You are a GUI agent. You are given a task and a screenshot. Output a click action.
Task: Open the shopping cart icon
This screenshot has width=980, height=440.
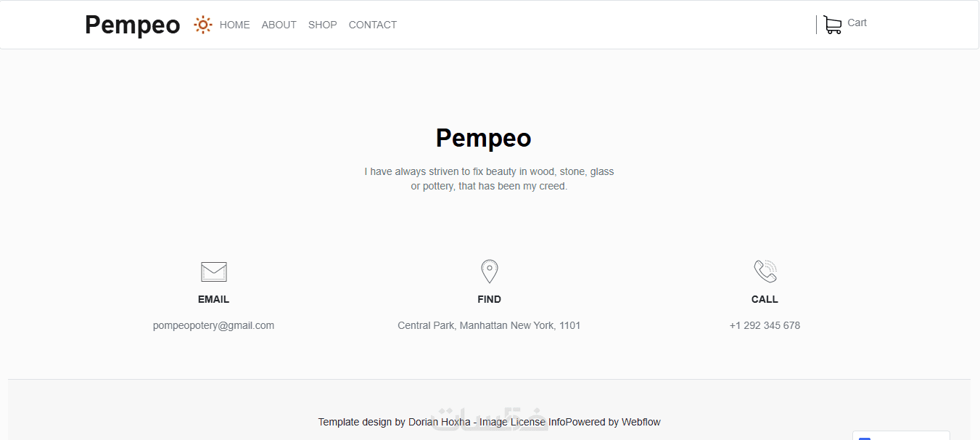[833, 25]
